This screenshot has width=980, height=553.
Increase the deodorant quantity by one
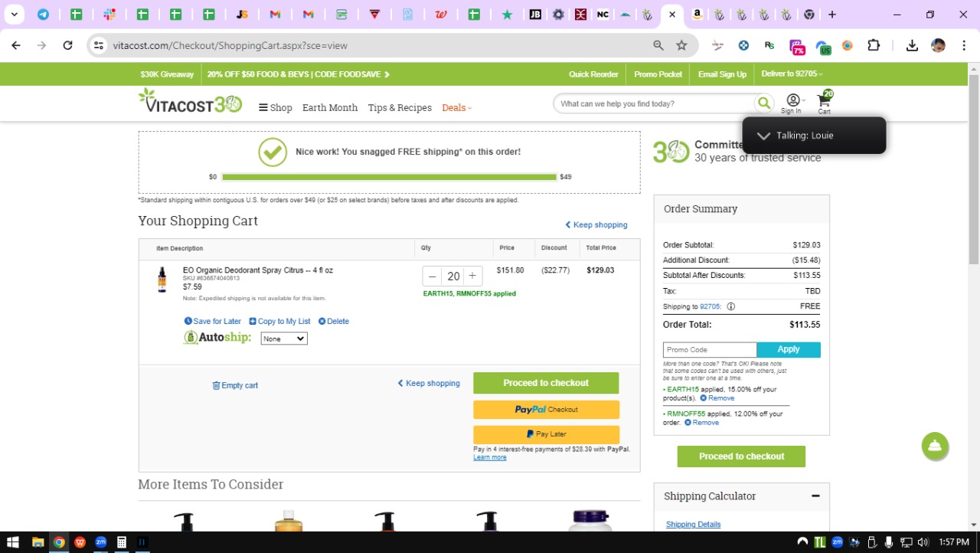[x=472, y=276]
